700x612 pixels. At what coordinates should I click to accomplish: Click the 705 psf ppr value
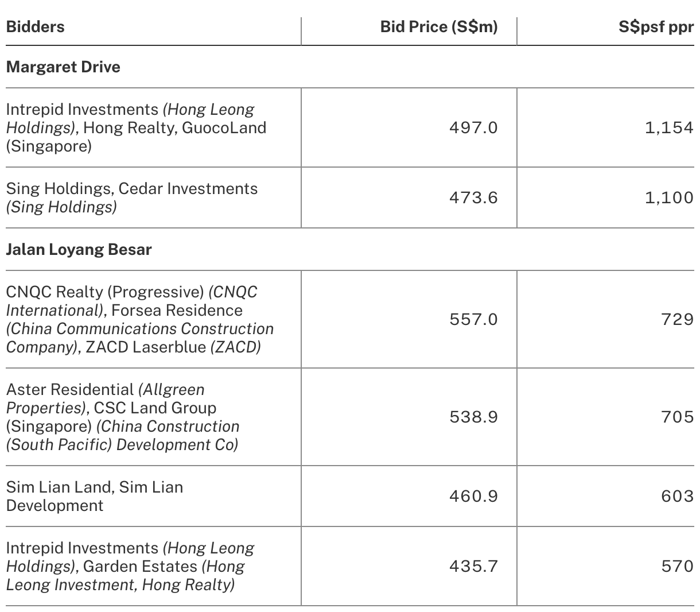pyautogui.click(x=677, y=417)
